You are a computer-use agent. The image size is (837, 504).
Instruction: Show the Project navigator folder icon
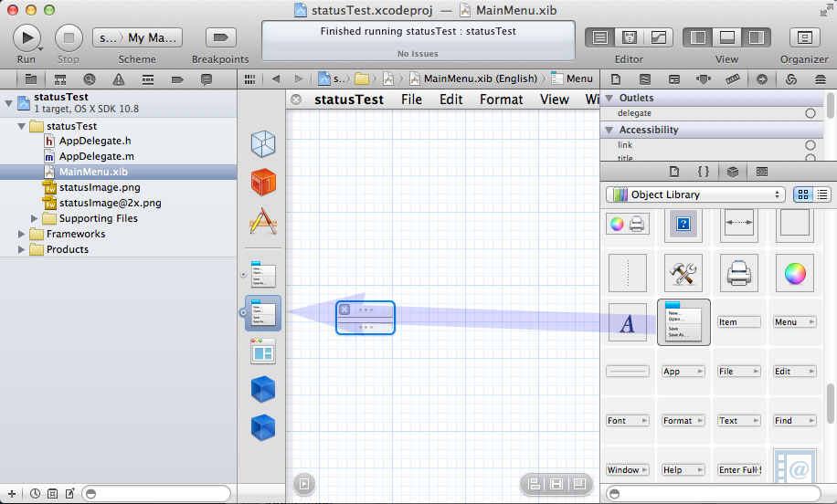click(31, 79)
